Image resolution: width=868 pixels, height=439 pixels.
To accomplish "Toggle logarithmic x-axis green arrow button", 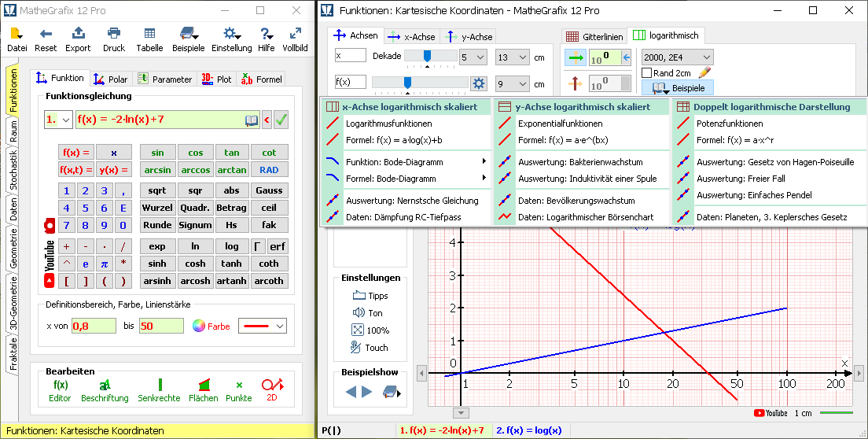I will point(576,57).
